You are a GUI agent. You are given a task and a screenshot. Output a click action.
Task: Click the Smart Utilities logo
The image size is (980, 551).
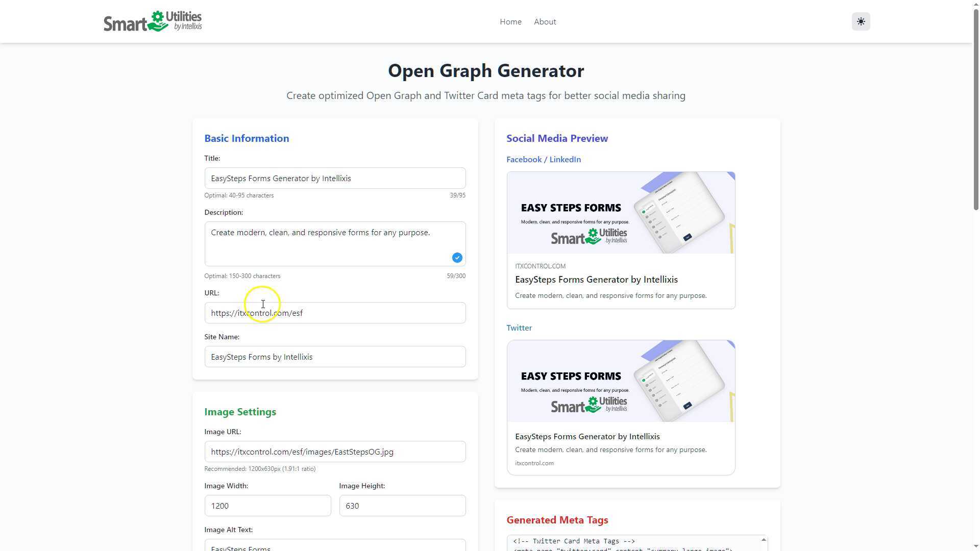pyautogui.click(x=152, y=21)
